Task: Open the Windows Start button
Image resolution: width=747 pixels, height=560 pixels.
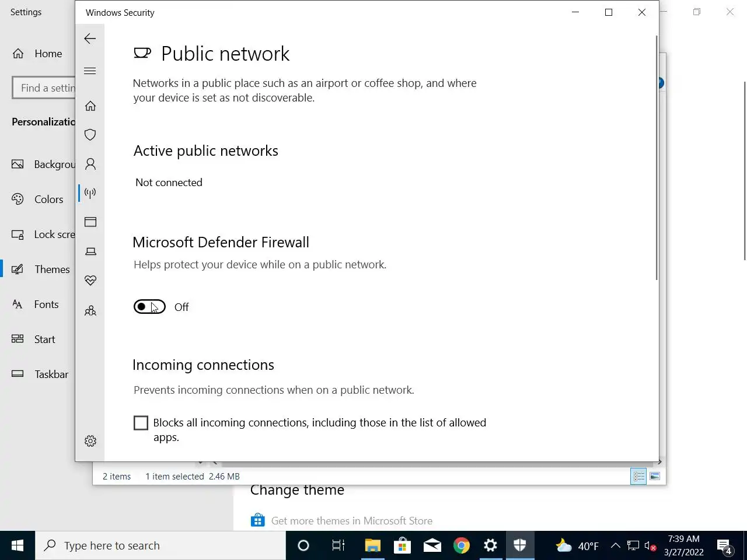Action: coord(18,545)
